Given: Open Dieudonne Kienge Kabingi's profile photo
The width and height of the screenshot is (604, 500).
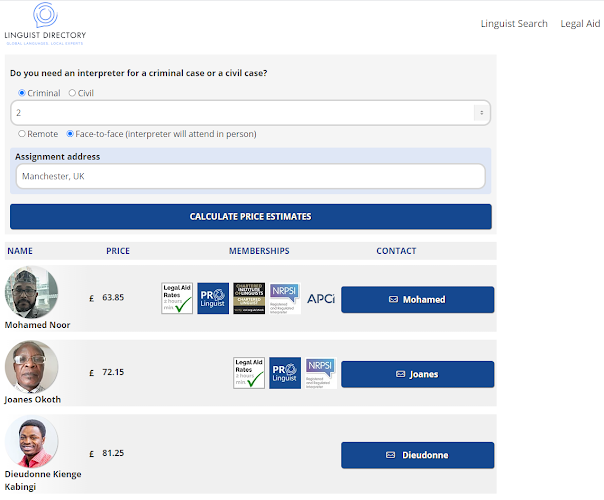Looking at the screenshot, I should pyautogui.click(x=32, y=441).
